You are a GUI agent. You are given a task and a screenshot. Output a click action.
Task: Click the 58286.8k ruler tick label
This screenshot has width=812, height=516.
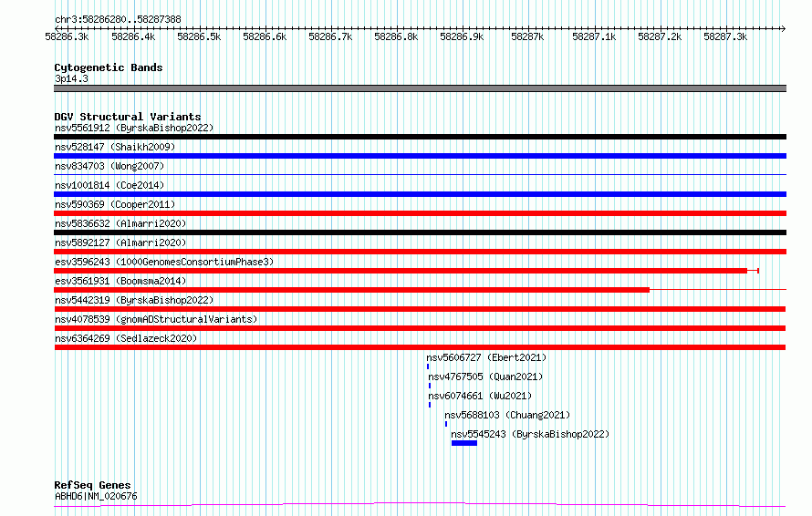tap(396, 36)
